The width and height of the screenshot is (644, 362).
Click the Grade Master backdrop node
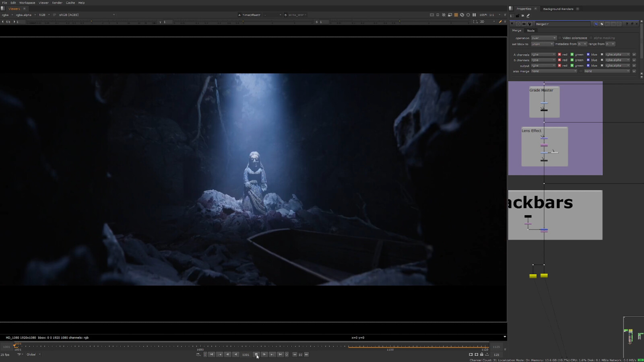pyautogui.click(x=544, y=102)
